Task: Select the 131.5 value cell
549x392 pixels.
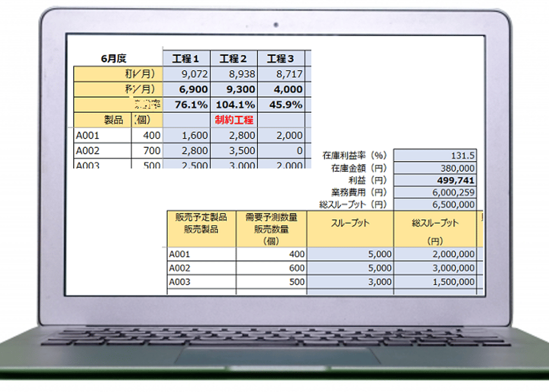Action: pyautogui.click(x=435, y=156)
